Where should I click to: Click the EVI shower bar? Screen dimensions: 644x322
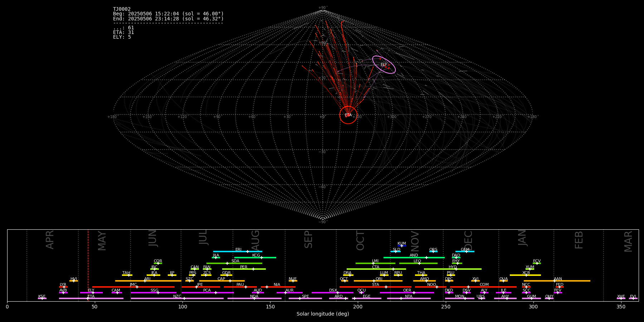(x=633, y=298)
